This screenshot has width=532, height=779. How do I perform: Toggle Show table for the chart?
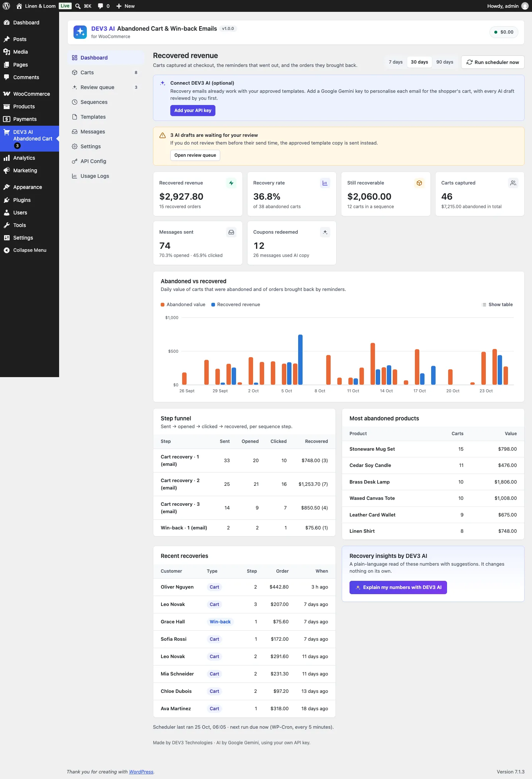[x=497, y=305]
